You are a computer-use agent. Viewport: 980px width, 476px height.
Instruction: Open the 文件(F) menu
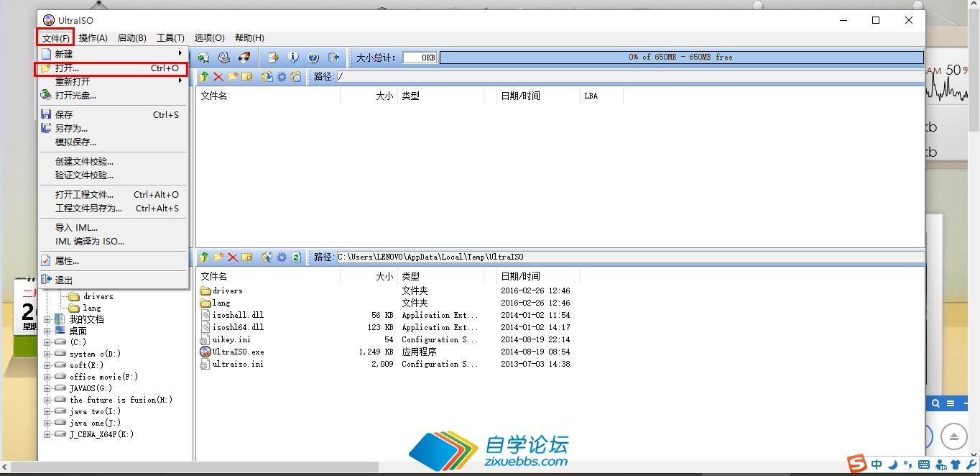[55, 37]
